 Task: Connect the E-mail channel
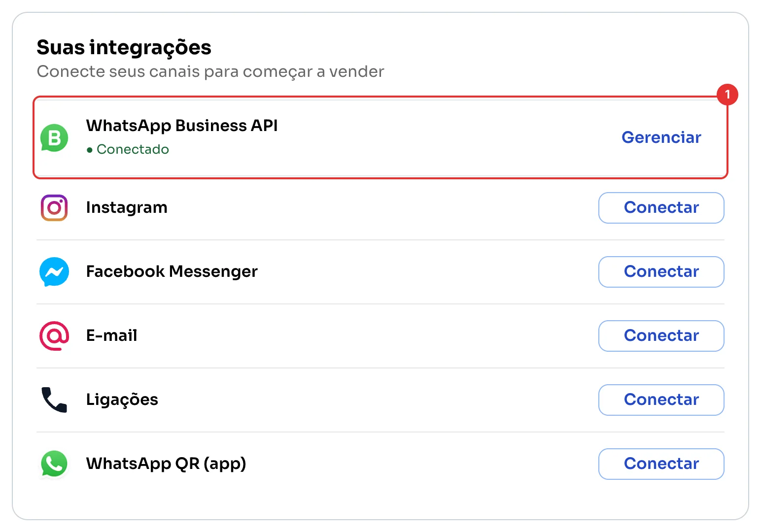661,336
